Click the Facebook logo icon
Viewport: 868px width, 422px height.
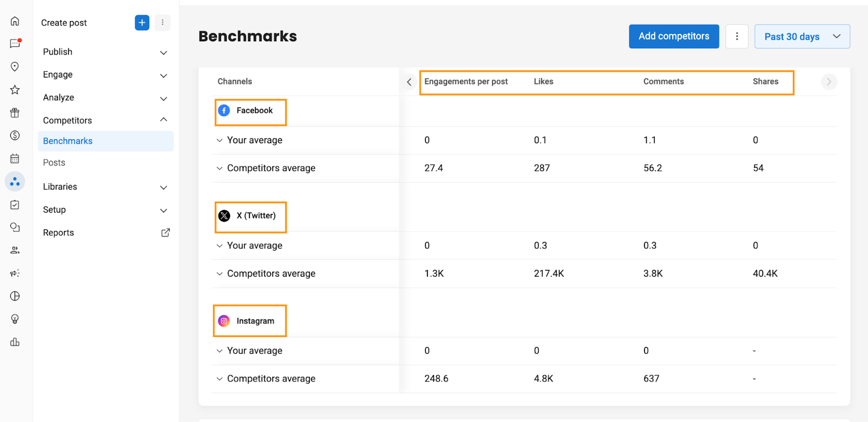(x=224, y=111)
